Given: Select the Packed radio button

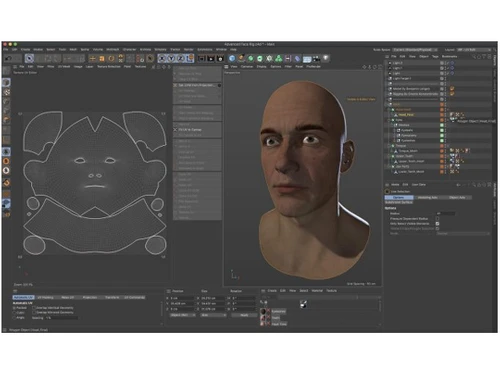Looking at the screenshot, I should click(x=14, y=308).
